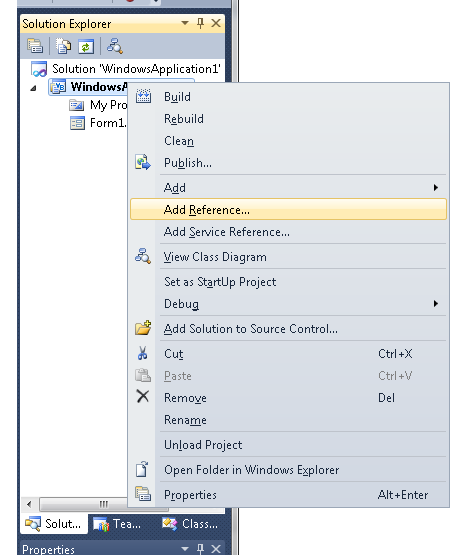Click the Refresh icon in Solution Explorer toolbar
Image resolution: width=456 pixels, height=555 pixels.
(86, 46)
